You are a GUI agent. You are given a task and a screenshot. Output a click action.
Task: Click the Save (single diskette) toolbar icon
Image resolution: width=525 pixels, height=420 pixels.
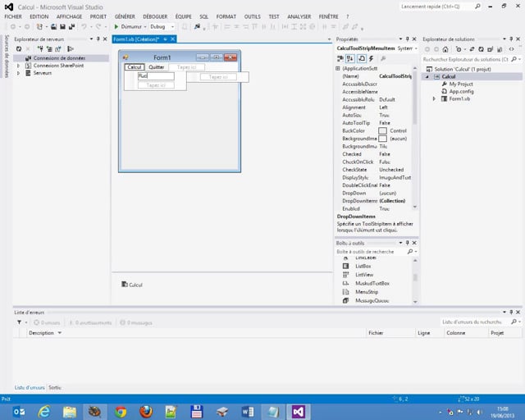[62, 26]
